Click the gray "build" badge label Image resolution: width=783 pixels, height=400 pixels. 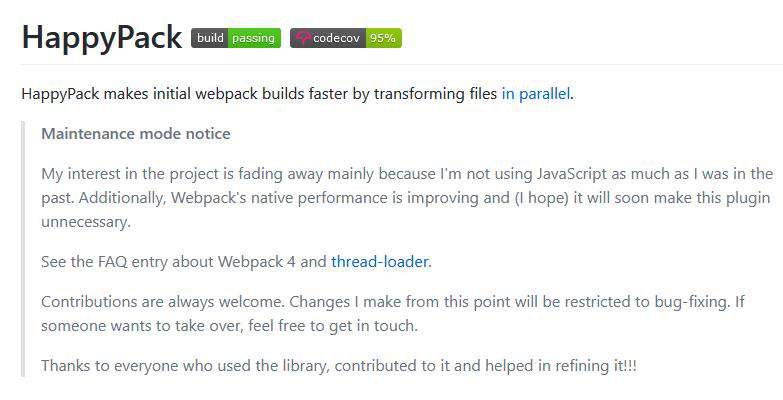click(210, 38)
